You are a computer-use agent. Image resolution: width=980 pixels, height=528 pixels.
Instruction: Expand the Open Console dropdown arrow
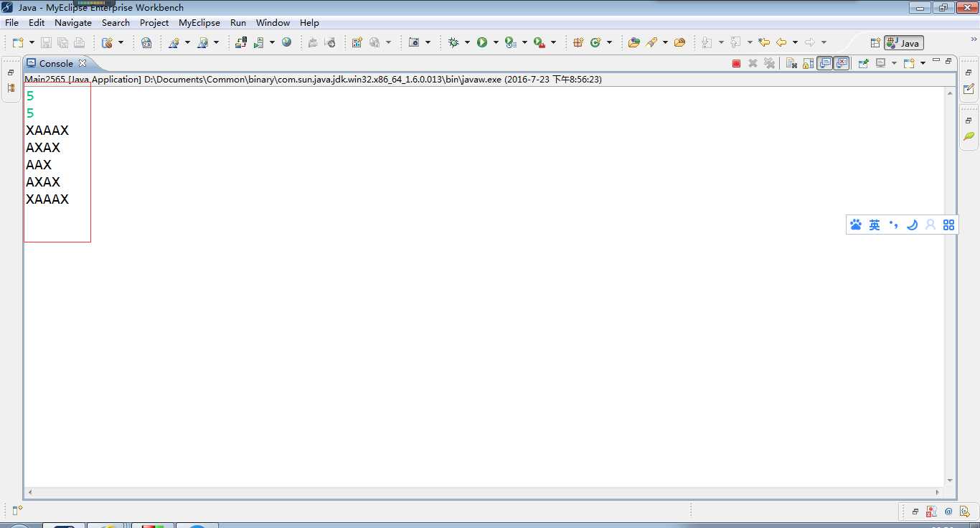coord(923,63)
